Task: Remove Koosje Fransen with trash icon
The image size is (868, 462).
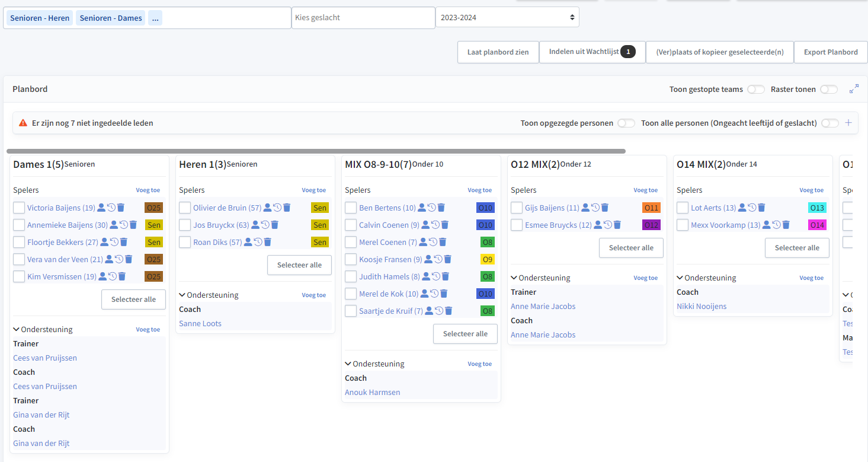Action: pyautogui.click(x=448, y=259)
